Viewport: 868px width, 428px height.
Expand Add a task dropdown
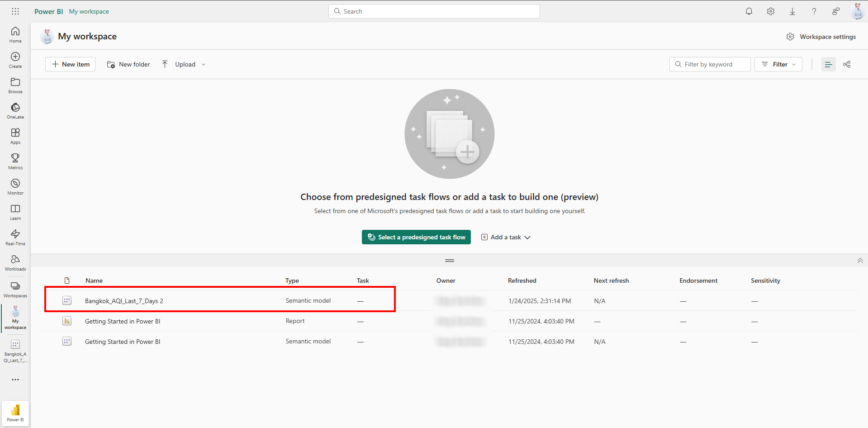506,237
